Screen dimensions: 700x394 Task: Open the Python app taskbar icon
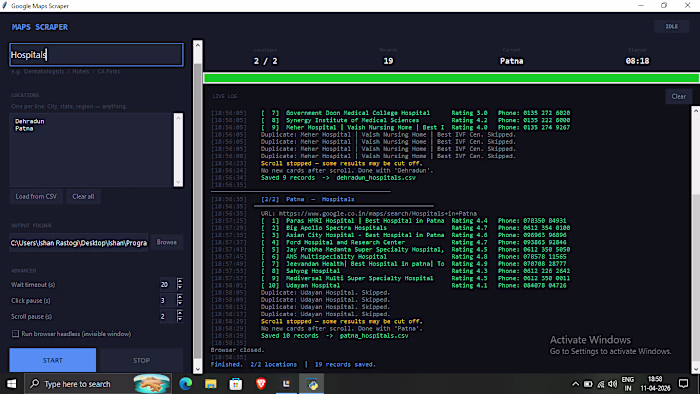click(312, 384)
